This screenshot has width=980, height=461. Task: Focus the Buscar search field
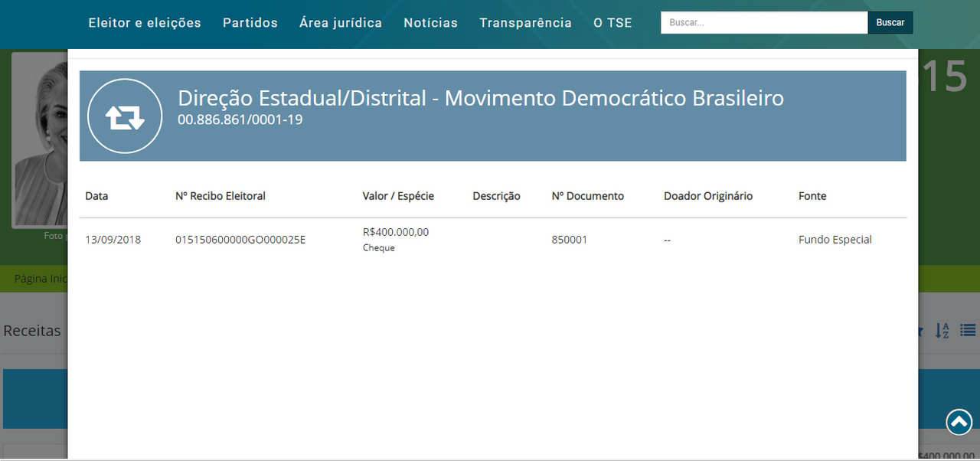[764, 22]
